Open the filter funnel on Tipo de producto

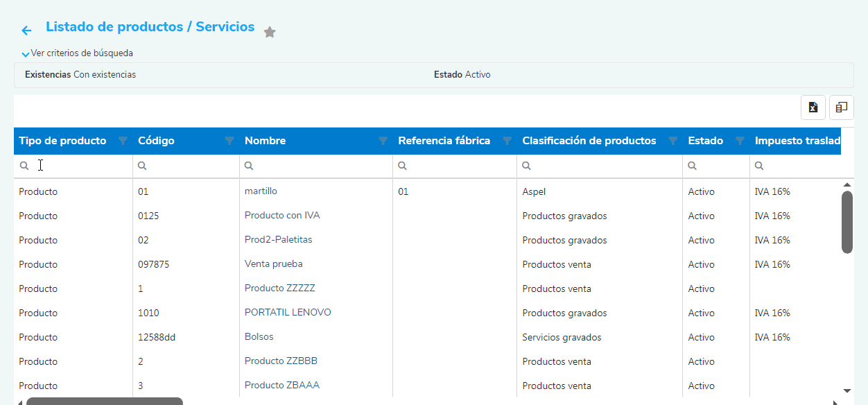click(x=122, y=141)
